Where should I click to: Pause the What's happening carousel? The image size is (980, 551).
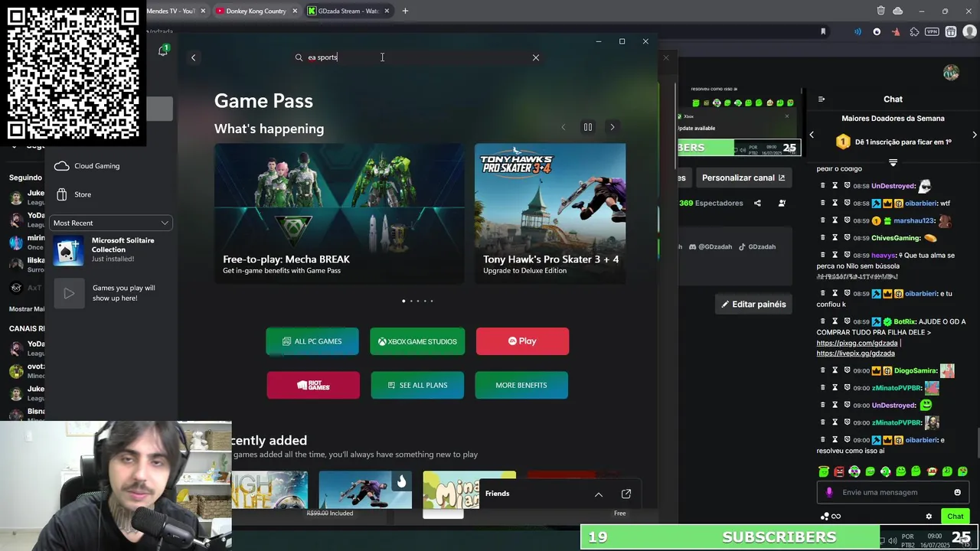(588, 127)
